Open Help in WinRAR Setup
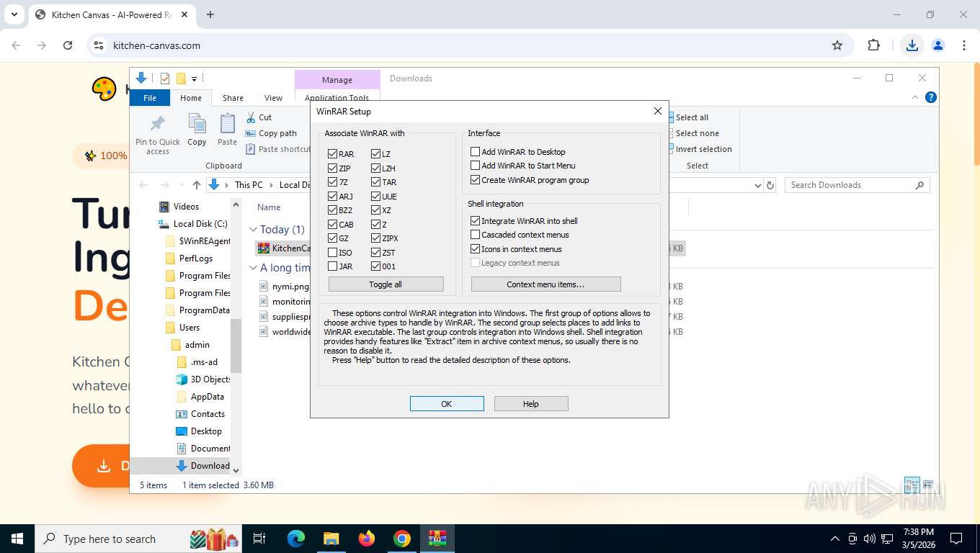 click(531, 404)
